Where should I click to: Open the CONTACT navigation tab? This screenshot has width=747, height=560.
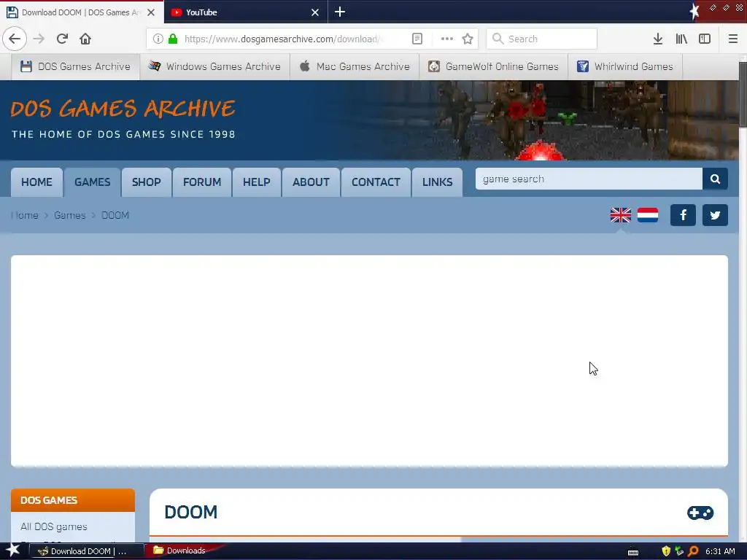coord(376,182)
